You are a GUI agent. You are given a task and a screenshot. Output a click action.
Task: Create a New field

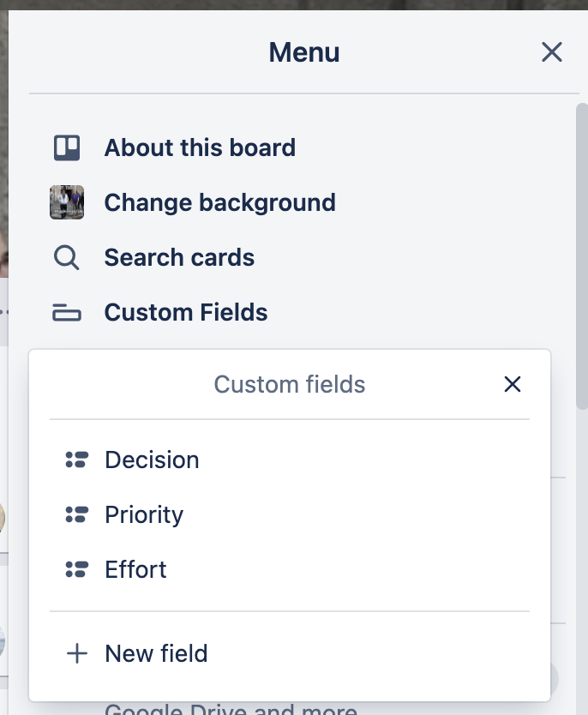(155, 652)
